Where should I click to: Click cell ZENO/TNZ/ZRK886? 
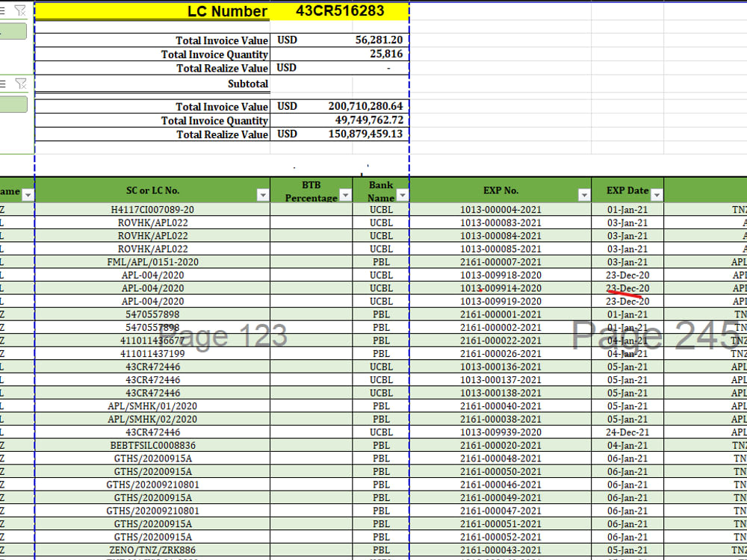click(x=152, y=550)
